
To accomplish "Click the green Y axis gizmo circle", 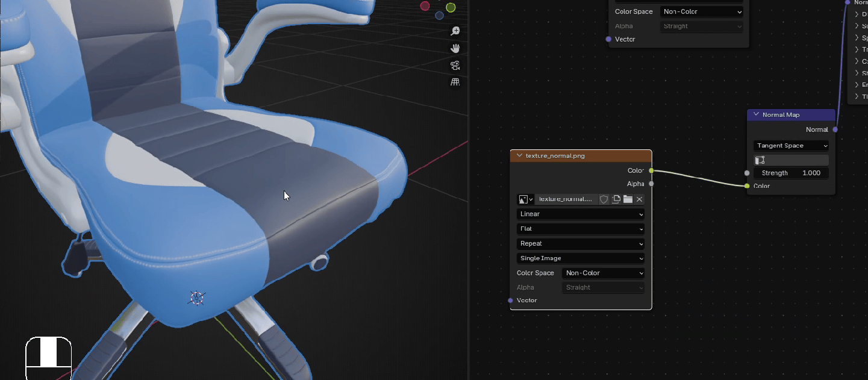I will click(x=451, y=8).
